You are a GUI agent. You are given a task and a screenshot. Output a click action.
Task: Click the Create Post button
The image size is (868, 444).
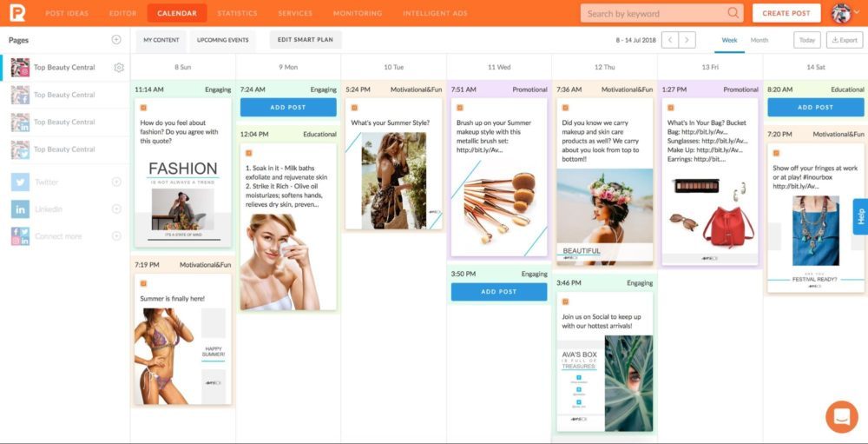786,13
